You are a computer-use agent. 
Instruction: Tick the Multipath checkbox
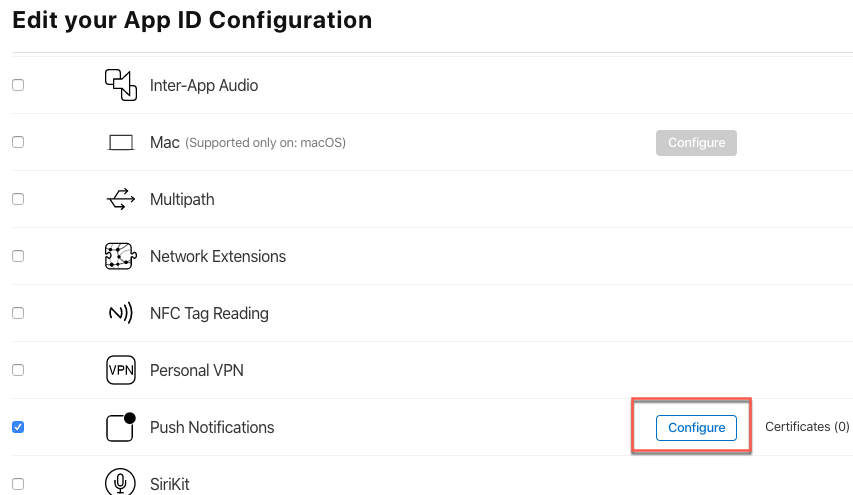18,199
